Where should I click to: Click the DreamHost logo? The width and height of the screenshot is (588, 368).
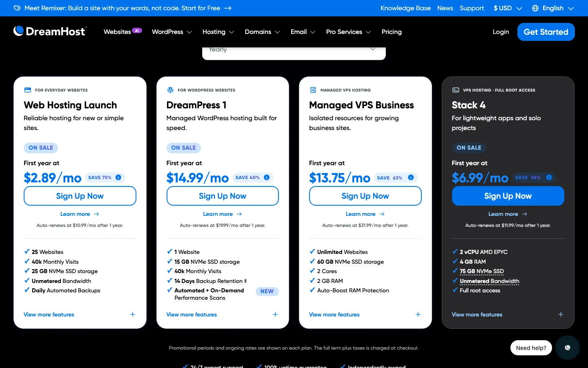point(50,31)
